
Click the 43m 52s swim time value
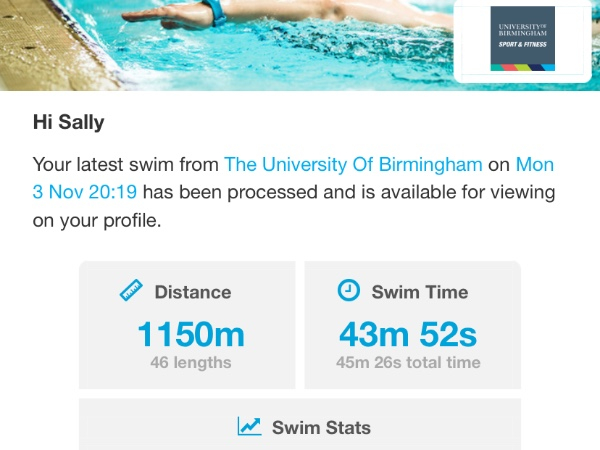pyautogui.click(x=408, y=333)
